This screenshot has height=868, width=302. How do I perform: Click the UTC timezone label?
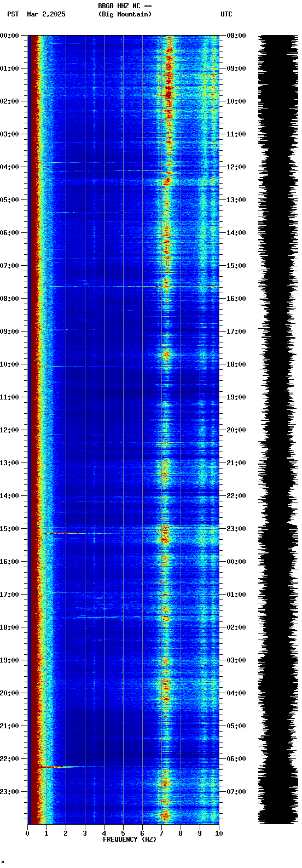click(226, 14)
